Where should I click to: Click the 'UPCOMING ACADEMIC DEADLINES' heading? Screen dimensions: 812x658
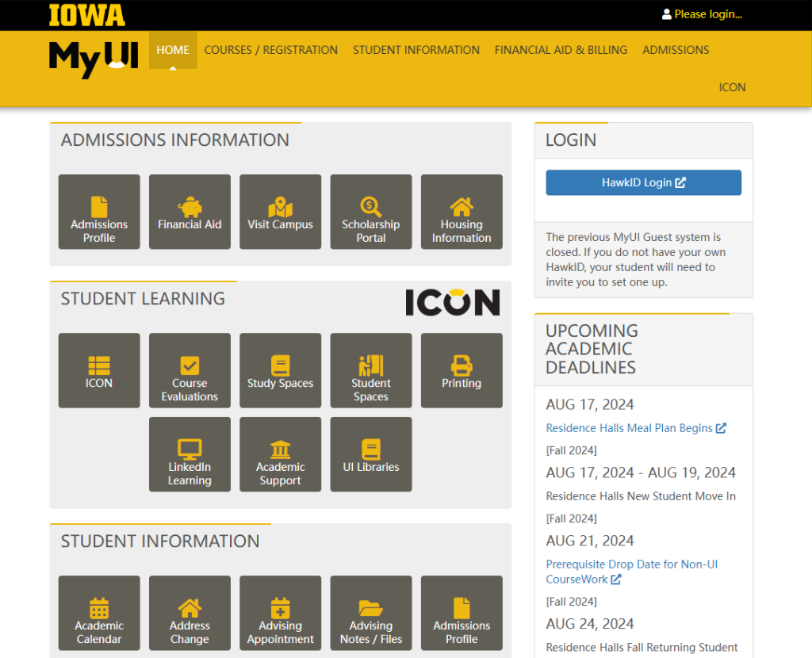pyautogui.click(x=592, y=350)
